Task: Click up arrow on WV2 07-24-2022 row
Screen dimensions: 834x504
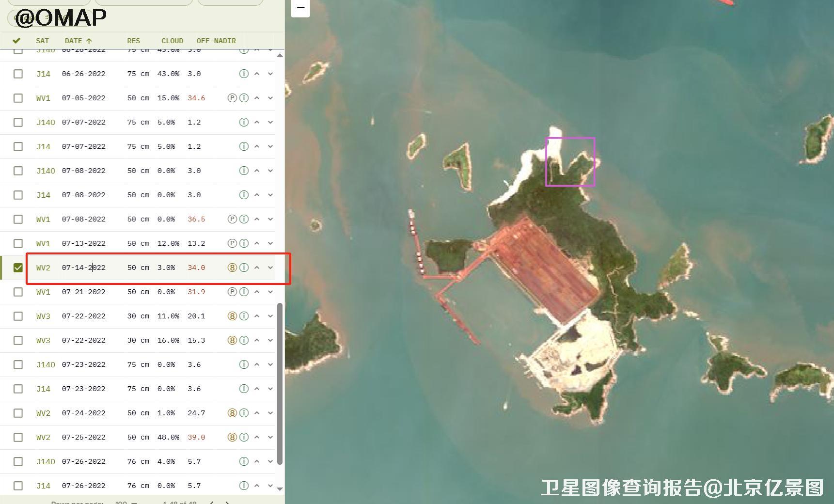Action: tap(257, 413)
